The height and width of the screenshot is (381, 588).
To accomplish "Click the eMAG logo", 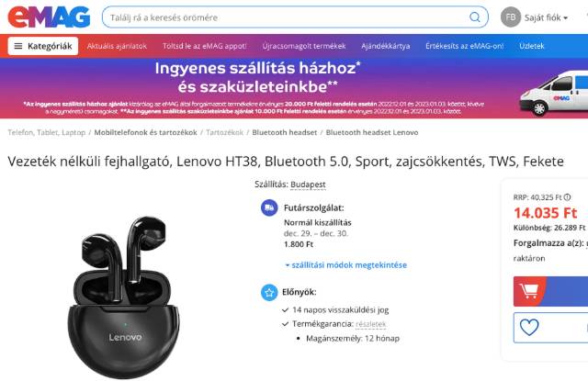I will point(49,17).
